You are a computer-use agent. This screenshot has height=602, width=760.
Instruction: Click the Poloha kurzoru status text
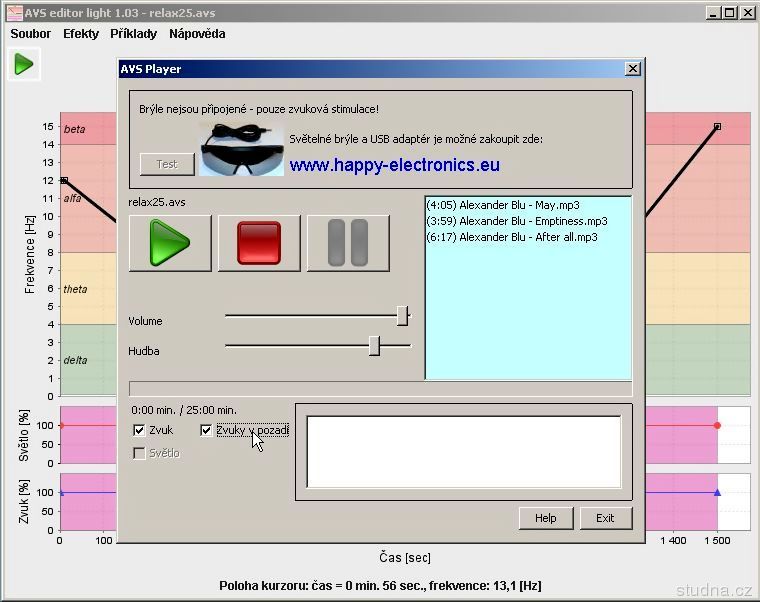(x=380, y=586)
